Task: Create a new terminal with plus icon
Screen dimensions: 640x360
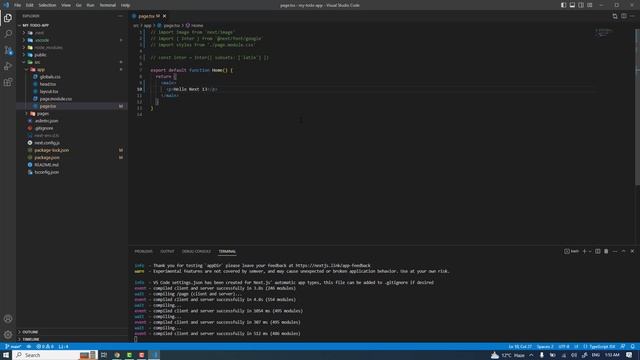Action: point(584,251)
